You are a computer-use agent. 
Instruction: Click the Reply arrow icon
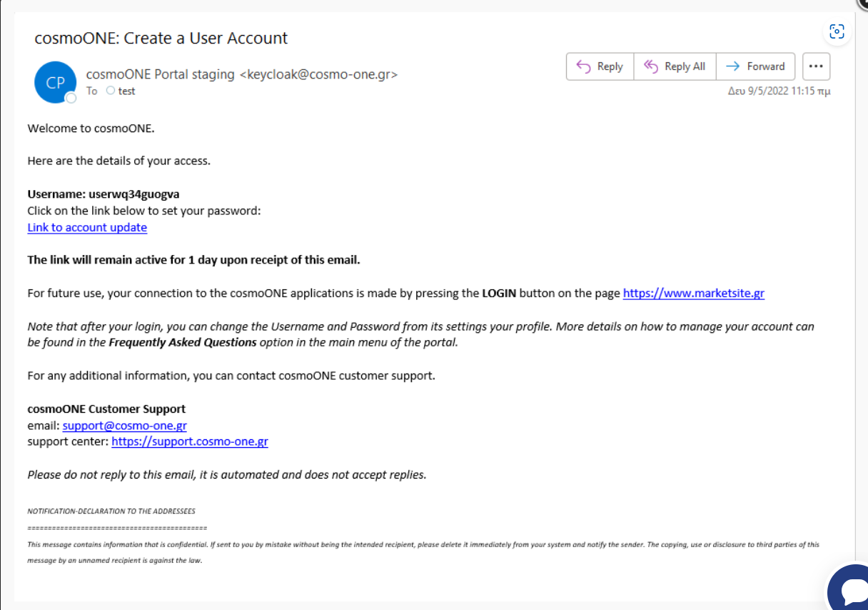[583, 66]
